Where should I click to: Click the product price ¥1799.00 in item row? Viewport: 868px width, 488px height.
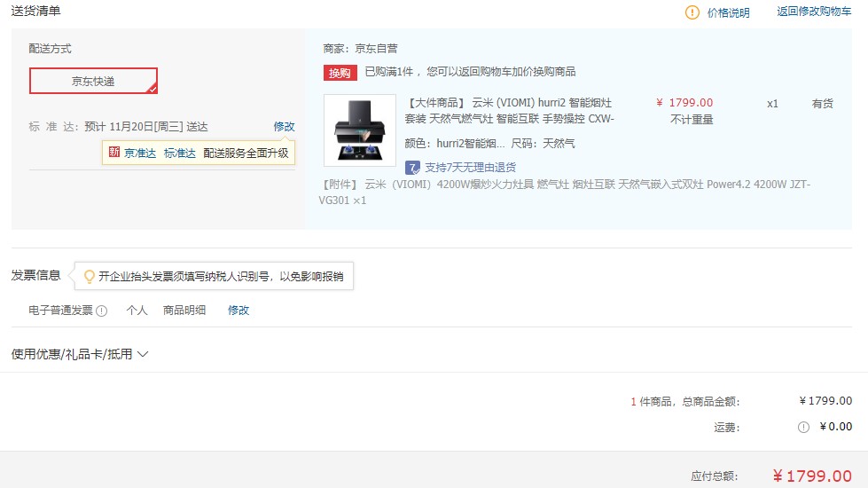[684, 102]
